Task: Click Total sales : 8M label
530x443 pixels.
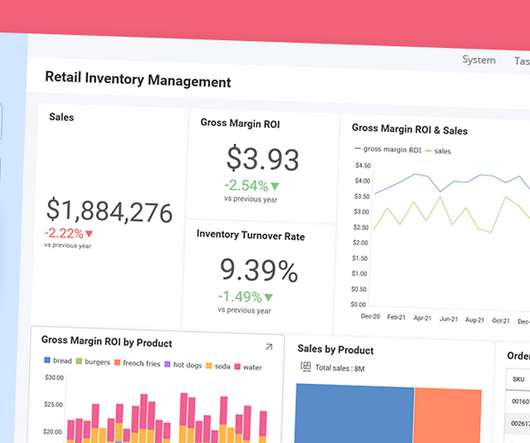Action: click(340, 368)
